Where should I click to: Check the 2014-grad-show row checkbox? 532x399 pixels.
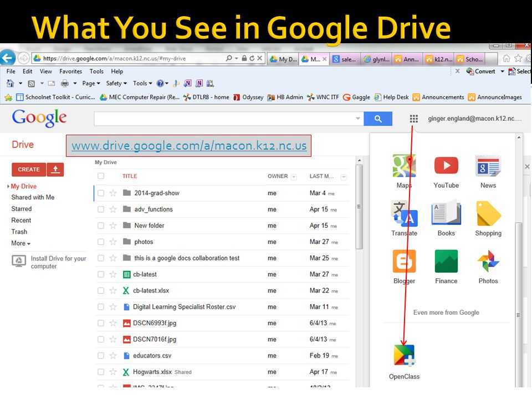click(x=101, y=193)
